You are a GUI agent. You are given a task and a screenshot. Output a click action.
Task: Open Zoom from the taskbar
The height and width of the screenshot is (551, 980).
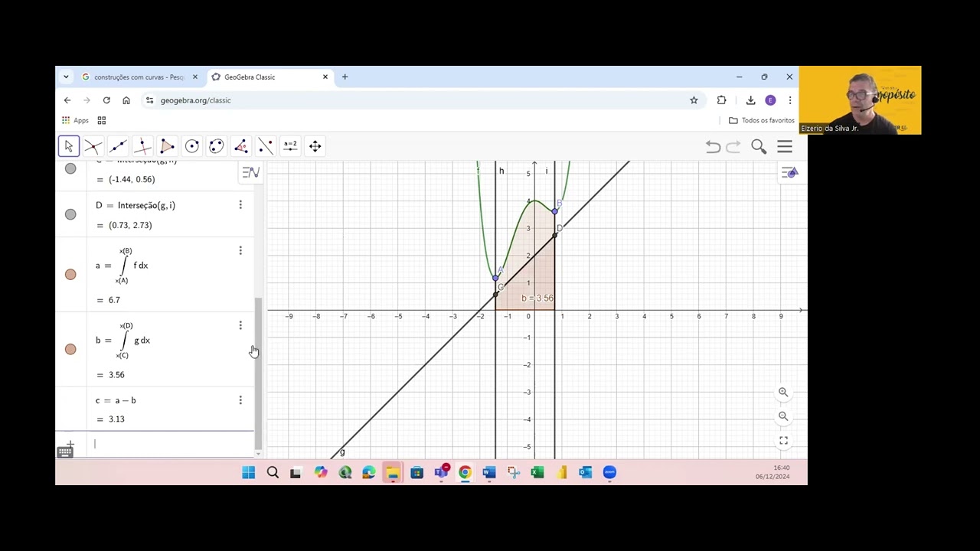click(x=609, y=473)
